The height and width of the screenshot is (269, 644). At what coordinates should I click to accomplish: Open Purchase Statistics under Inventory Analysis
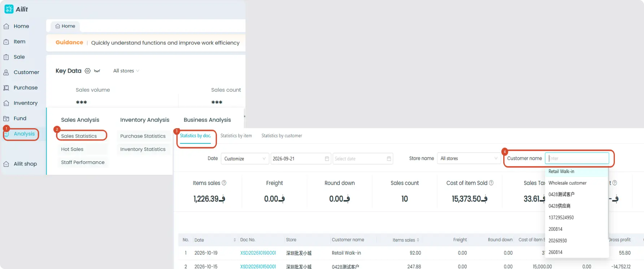click(x=143, y=136)
